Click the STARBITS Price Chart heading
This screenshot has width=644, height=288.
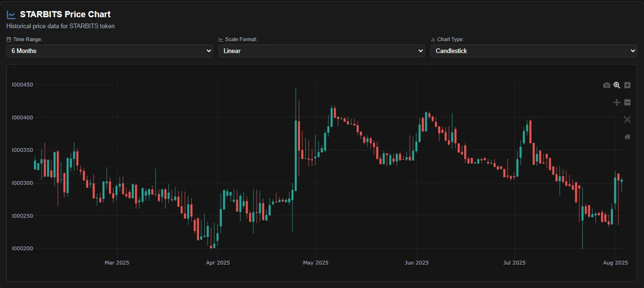point(65,15)
